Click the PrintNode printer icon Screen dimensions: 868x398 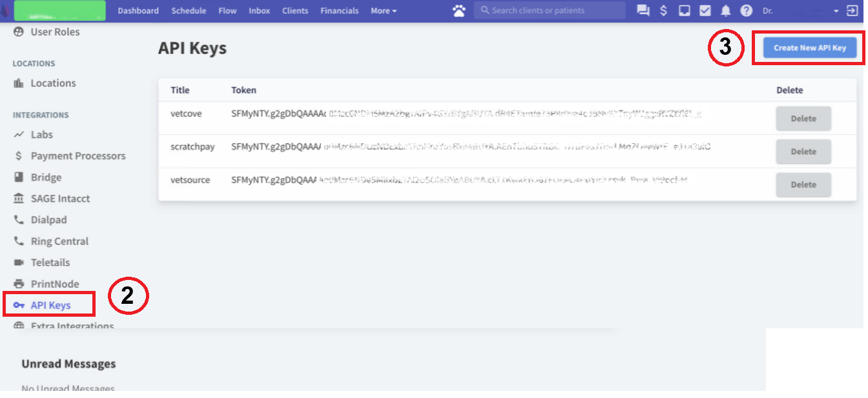tap(18, 284)
